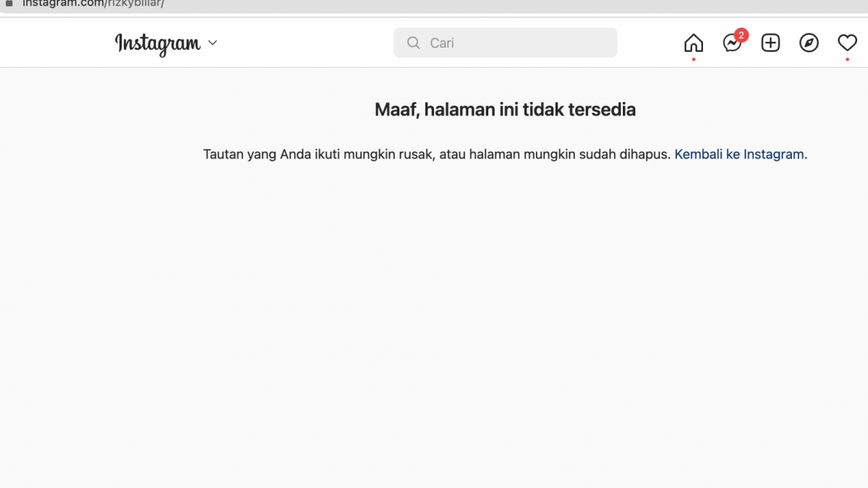Follow the Kembali ke Instagram link
The width and height of the screenshot is (868, 488).
739,154
